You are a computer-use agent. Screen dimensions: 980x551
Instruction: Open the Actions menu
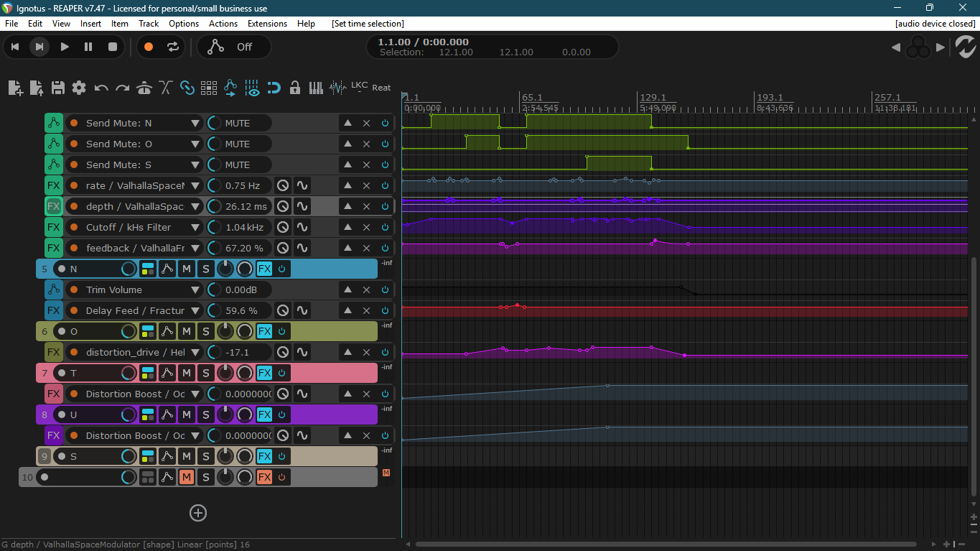pos(223,24)
